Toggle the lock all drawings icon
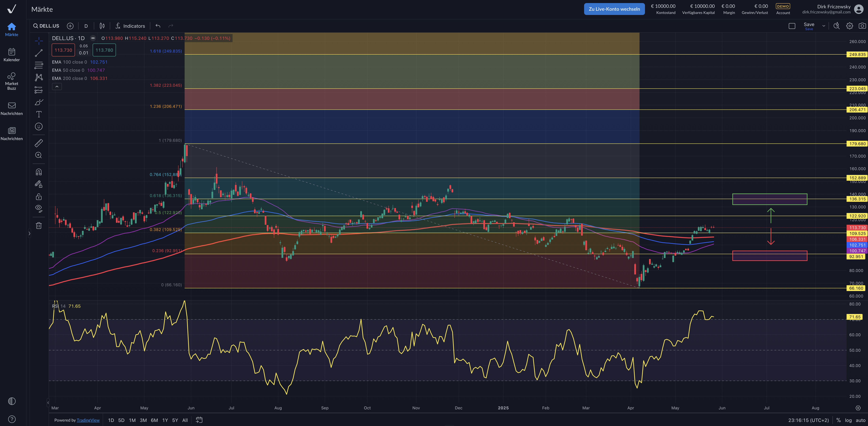The height and width of the screenshot is (426, 868). tap(39, 197)
